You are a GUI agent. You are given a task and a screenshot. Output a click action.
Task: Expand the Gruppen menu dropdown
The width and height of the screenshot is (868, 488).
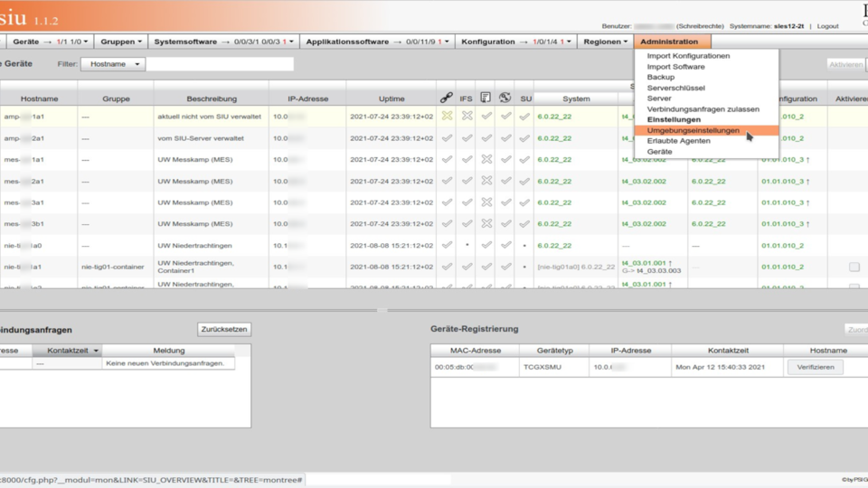120,42
